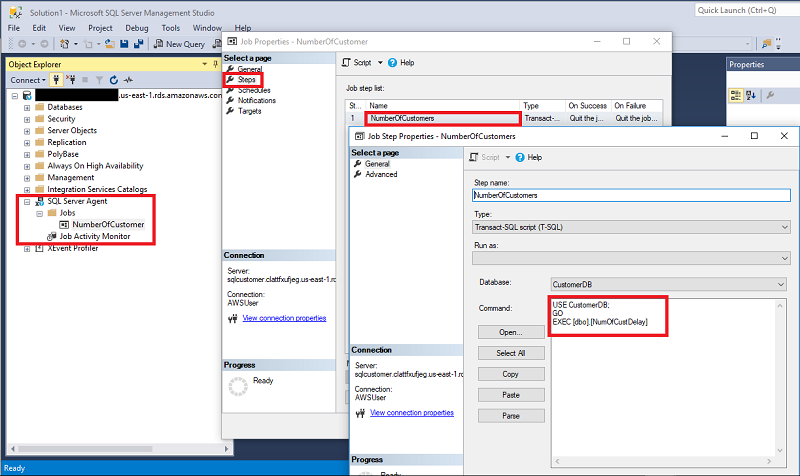Open the Edit menu
800x476 pixels.
(39, 28)
